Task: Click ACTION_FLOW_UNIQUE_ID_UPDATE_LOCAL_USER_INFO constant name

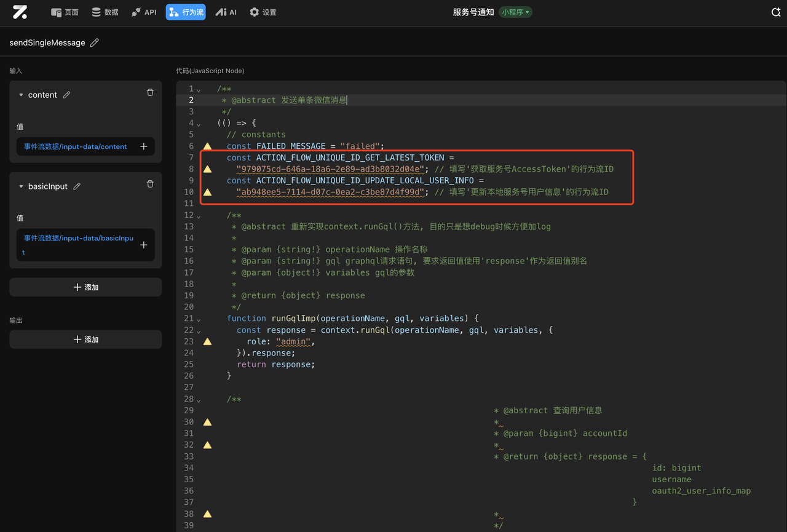Action: [365, 180]
